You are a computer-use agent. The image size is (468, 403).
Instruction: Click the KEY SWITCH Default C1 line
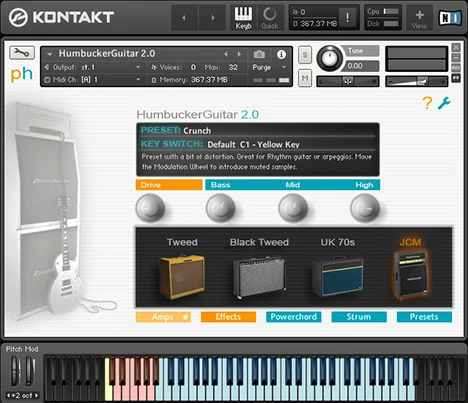(x=257, y=144)
